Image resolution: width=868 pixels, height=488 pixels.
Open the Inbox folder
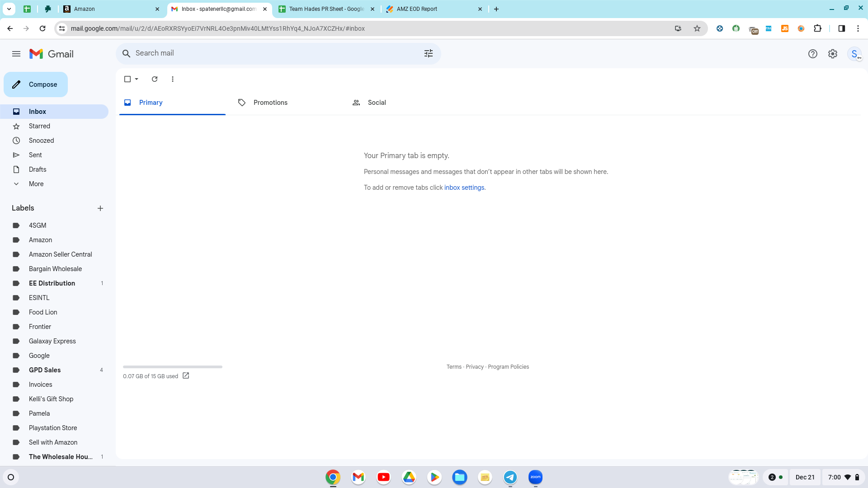[x=54, y=112]
